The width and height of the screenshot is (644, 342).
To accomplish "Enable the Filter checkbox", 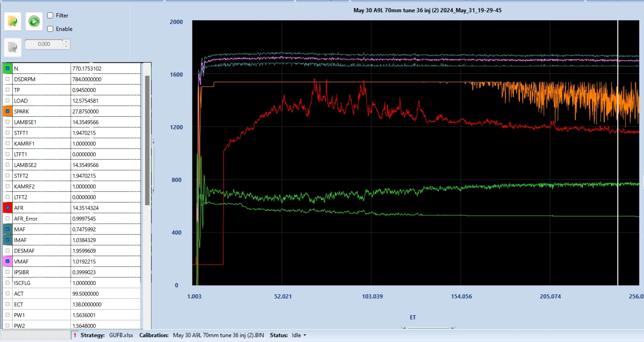I will tap(50, 15).
